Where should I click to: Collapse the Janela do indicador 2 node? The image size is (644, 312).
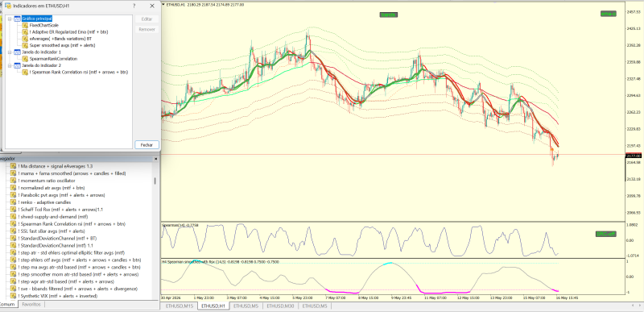[x=10, y=65]
